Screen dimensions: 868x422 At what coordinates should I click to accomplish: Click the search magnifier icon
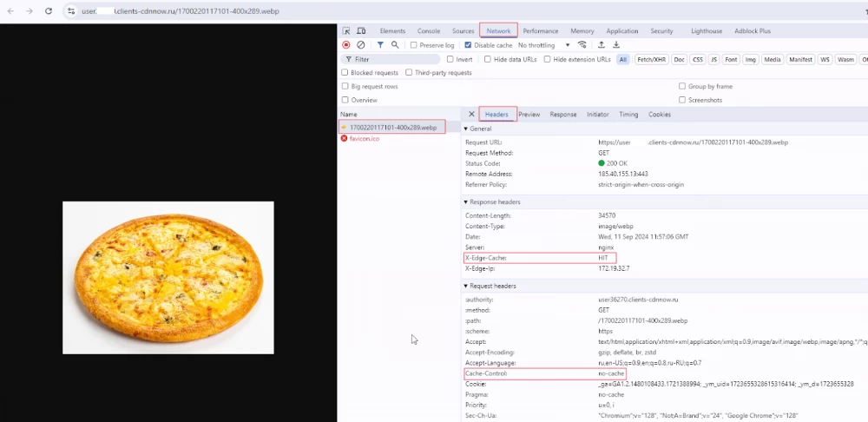coord(395,45)
